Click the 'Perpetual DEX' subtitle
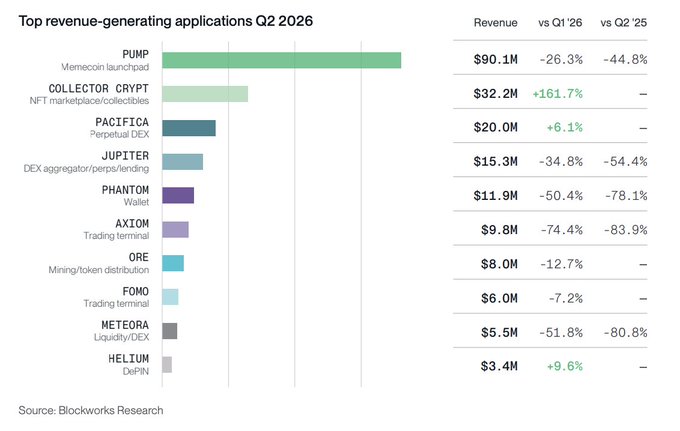The height and width of the screenshot is (431, 680). coord(119,134)
